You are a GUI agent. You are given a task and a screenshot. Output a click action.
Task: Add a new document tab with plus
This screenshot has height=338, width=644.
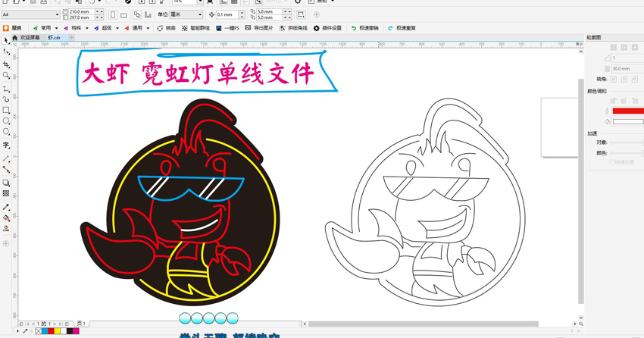coord(71,37)
